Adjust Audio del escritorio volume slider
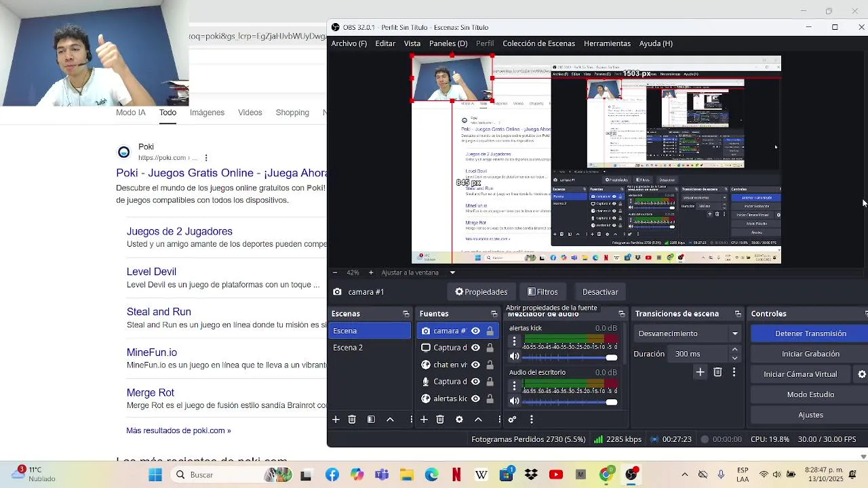Viewport: 868px width, 488px height. 570,402
